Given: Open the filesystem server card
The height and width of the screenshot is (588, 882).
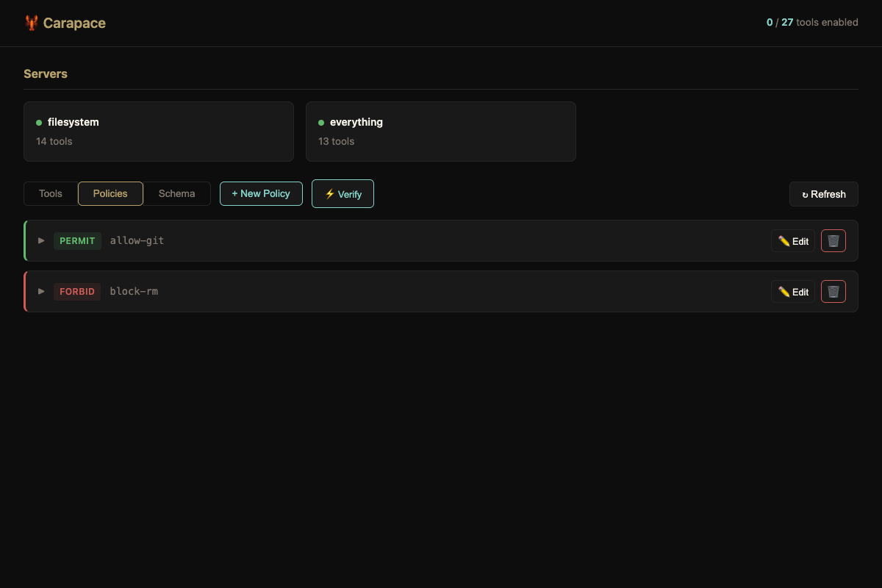Looking at the screenshot, I should click(x=159, y=132).
